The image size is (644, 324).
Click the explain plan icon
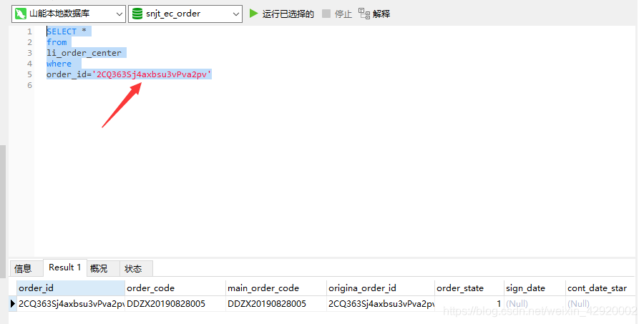(x=364, y=14)
